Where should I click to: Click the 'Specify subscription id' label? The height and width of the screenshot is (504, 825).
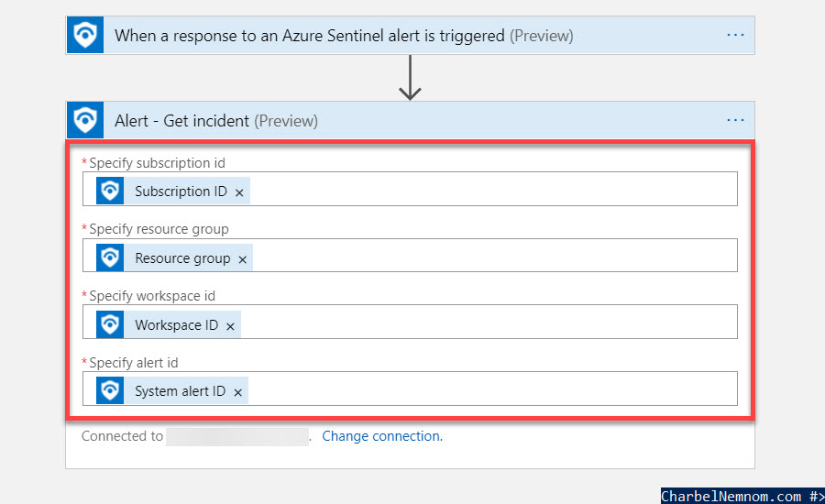coord(157,163)
